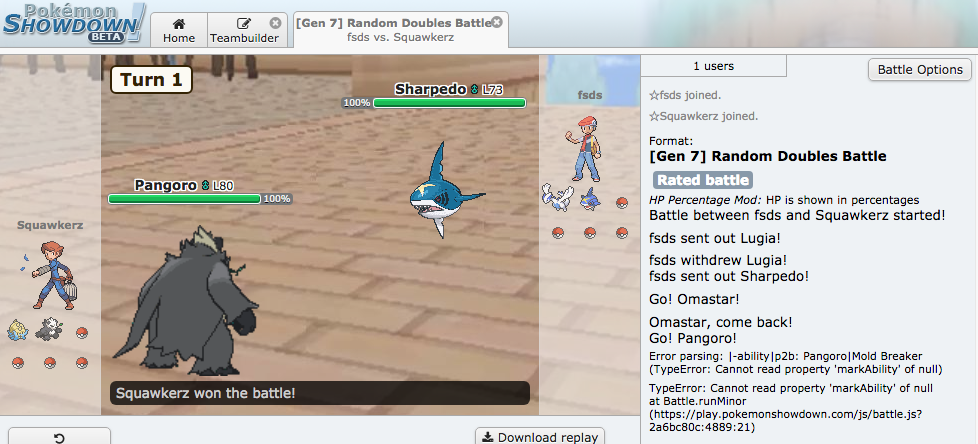Click the Pokémon Showdown logo

point(74,24)
